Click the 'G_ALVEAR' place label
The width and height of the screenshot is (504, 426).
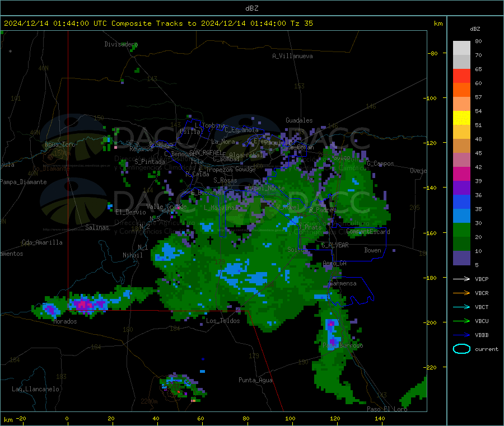click(335, 245)
